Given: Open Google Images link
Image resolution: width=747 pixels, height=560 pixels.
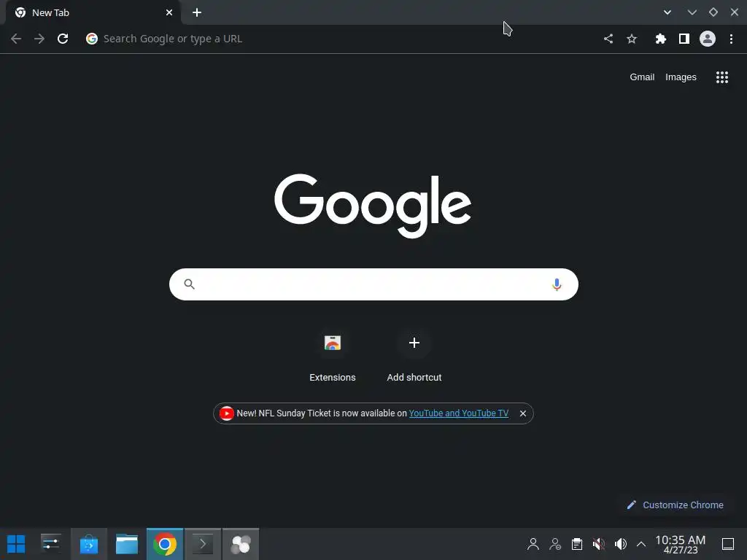Looking at the screenshot, I should pyautogui.click(x=681, y=77).
